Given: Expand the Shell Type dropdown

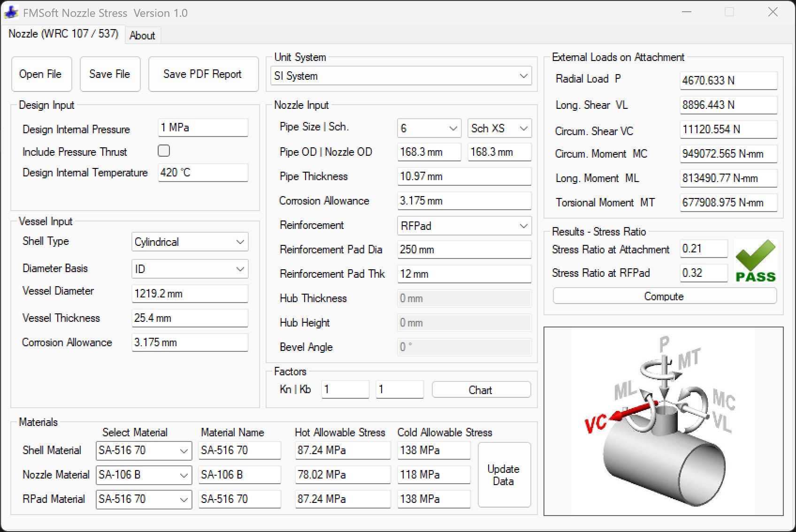Looking at the screenshot, I should pos(190,242).
